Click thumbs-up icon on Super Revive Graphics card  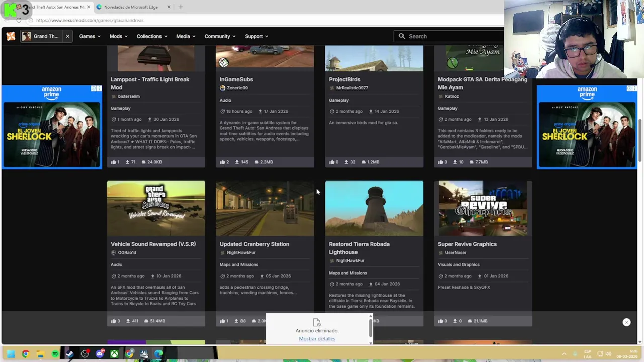[x=441, y=321]
